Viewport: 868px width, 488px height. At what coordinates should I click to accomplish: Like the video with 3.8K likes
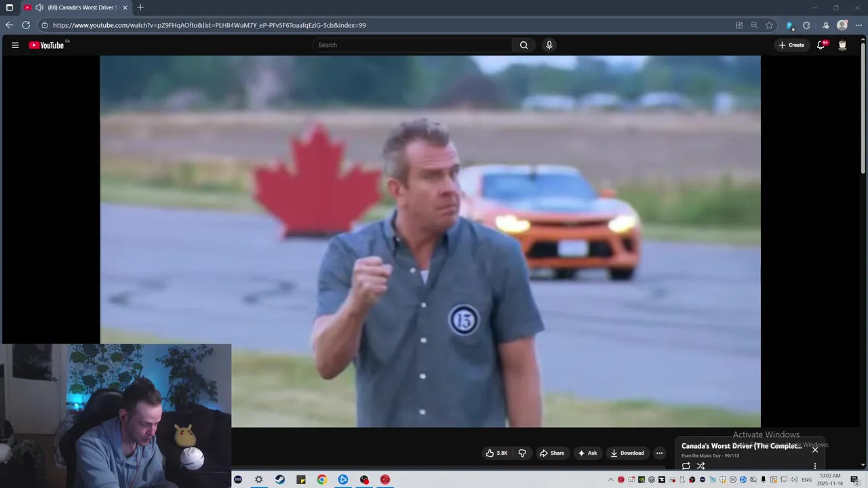[496, 453]
